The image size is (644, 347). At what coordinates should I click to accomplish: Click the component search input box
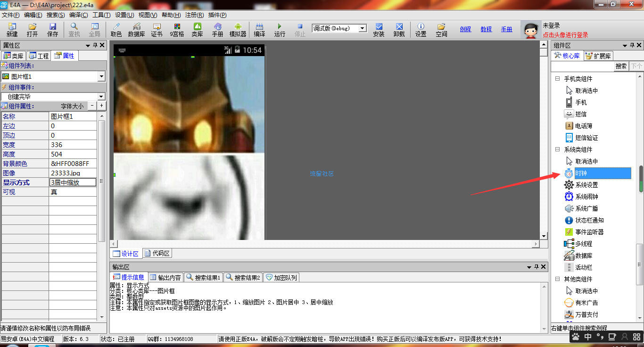click(583, 66)
